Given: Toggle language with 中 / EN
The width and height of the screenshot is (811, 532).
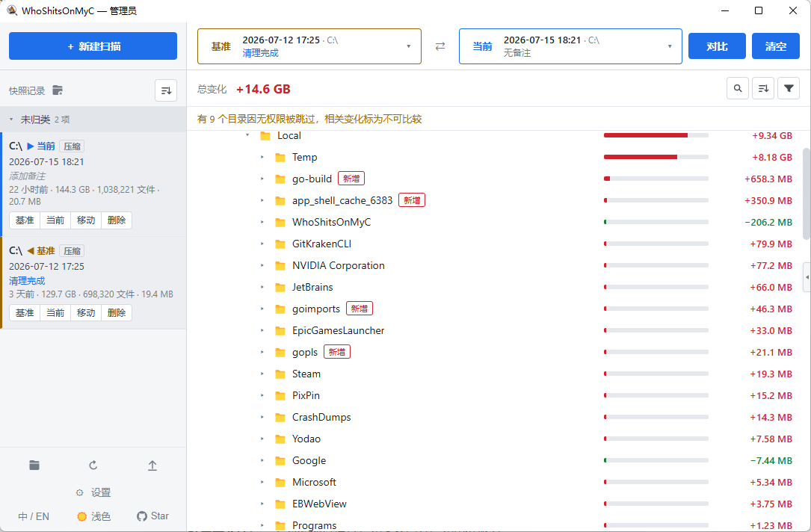Looking at the screenshot, I should (x=34, y=516).
